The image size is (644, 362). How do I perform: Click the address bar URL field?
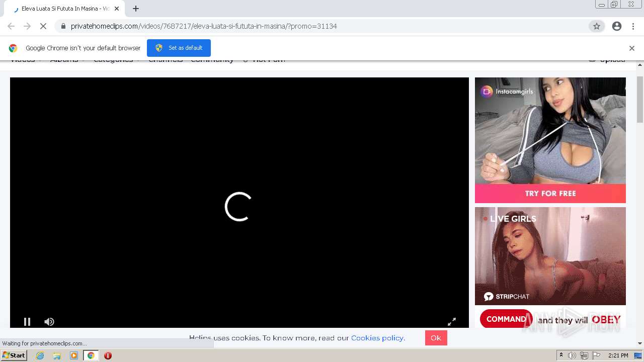322,26
